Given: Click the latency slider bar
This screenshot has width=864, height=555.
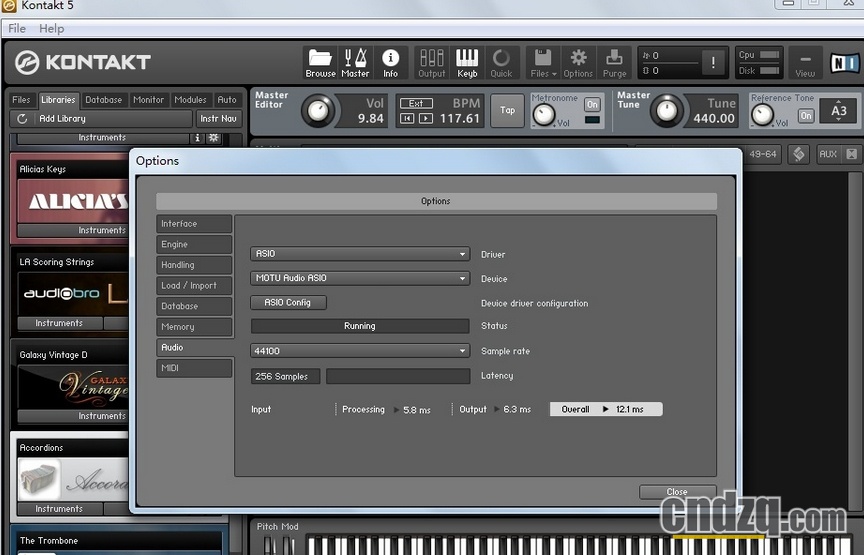Looking at the screenshot, I should click(398, 376).
